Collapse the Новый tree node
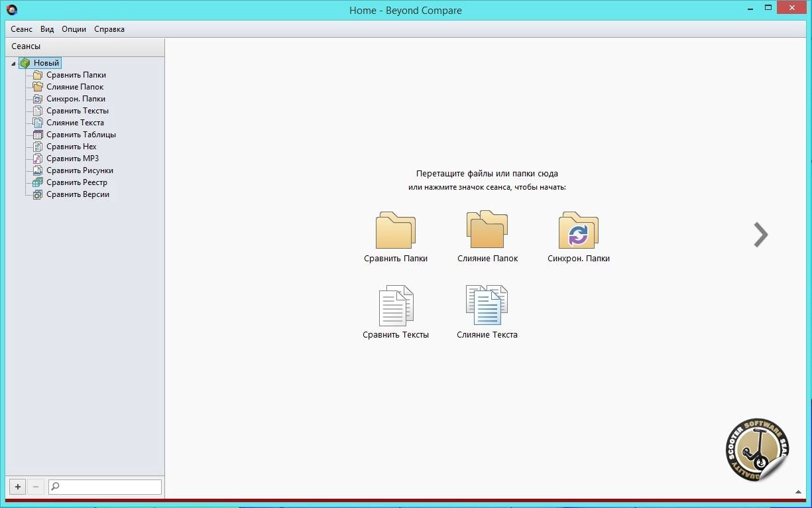Screen dimensions: 812x508 click(13, 64)
